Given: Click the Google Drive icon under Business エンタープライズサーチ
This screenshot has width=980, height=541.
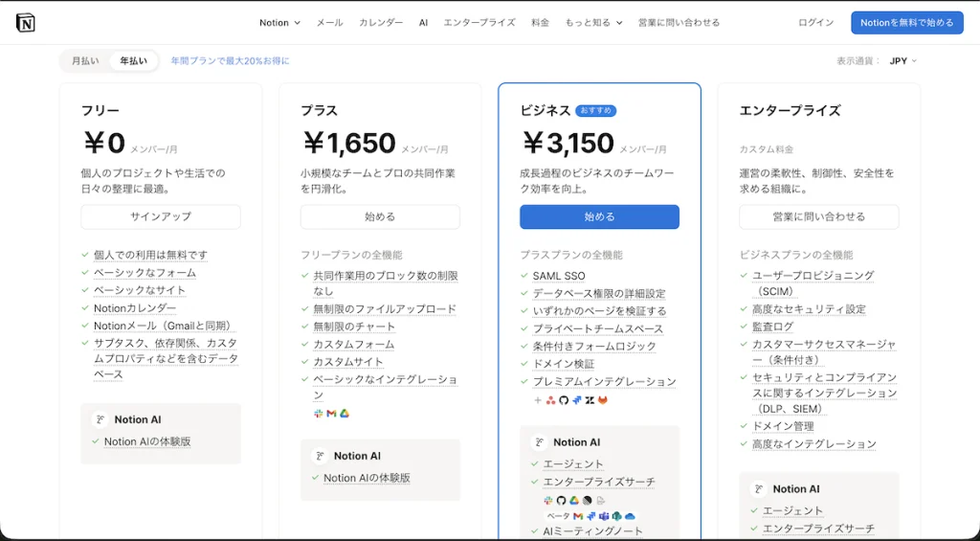Looking at the screenshot, I should point(574,501).
